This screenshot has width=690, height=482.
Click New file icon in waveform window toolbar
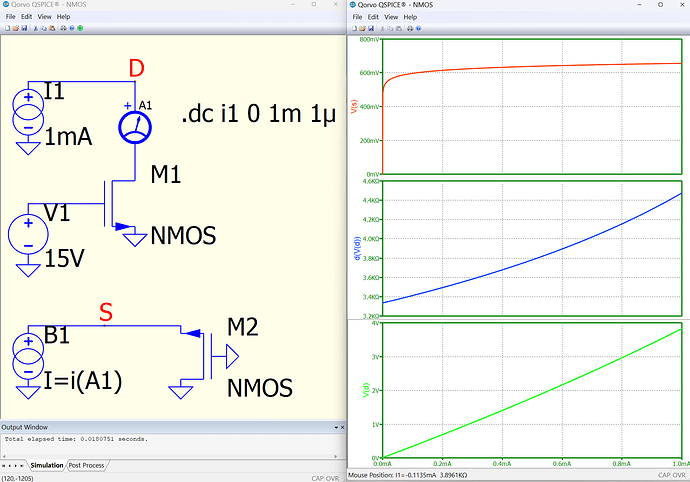point(355,29)
